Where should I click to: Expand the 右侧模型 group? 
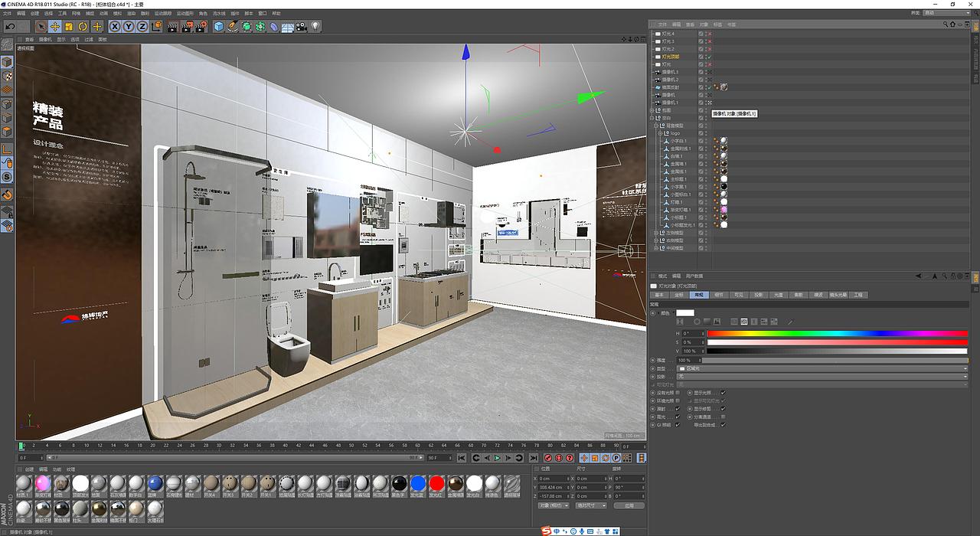[x=657, y=240]
